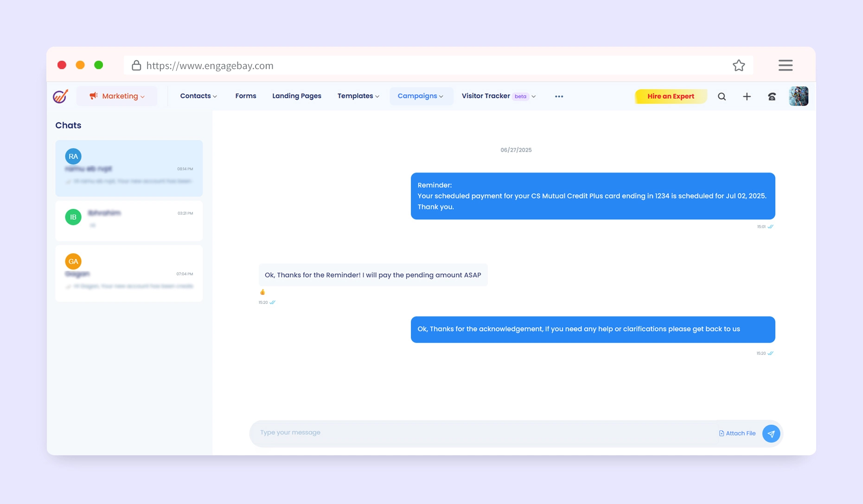Click the EngageBay logo icon
The width and height of the screenshot is (863, 504).
click(61, 96)
